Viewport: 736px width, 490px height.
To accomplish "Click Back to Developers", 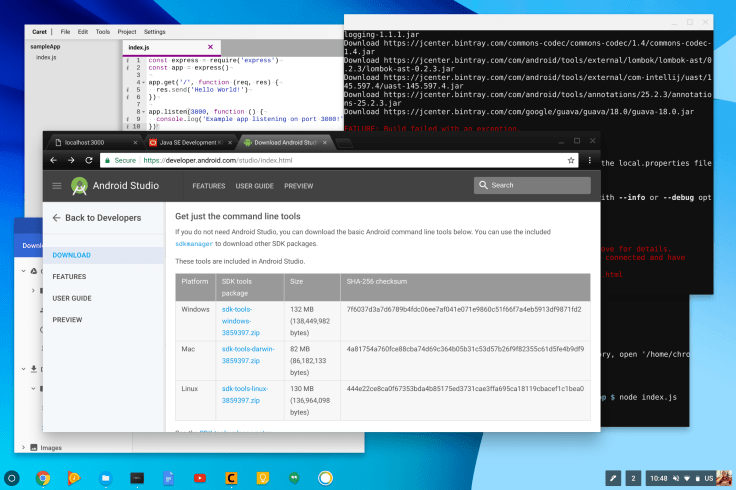I will [x=97, y=218].
